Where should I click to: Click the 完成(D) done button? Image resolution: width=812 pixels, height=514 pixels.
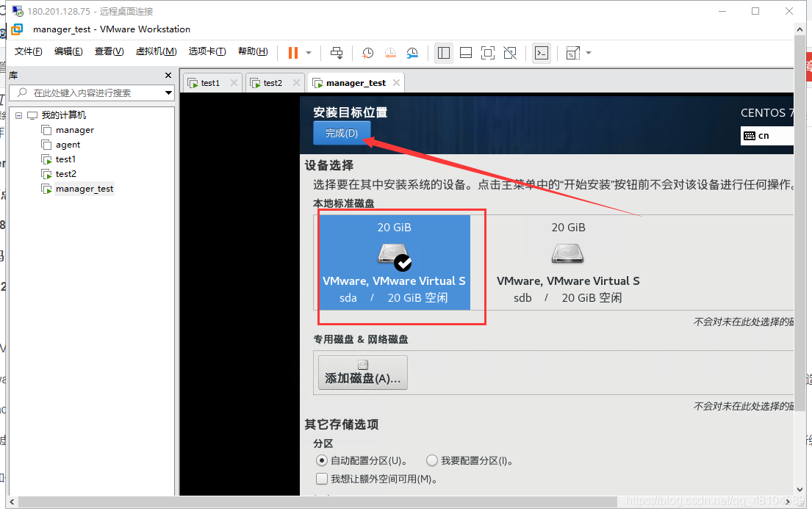[342, 133]
